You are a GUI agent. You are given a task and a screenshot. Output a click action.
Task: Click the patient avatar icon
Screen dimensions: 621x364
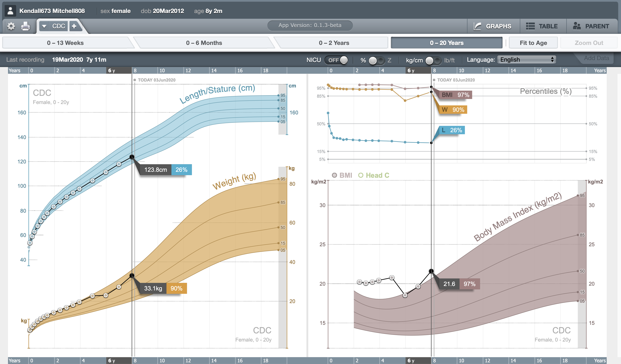click(10, 11)
